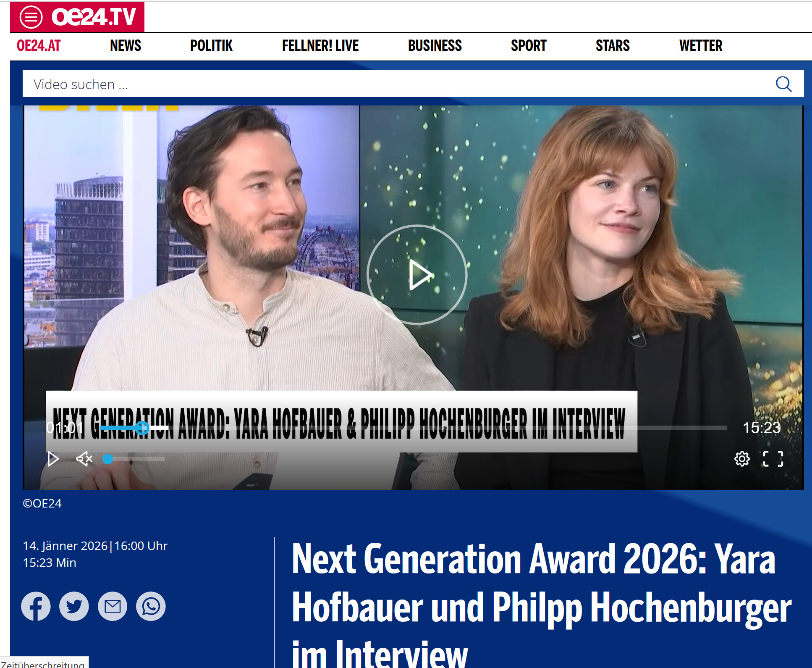
Task: Share video on WhatsApp
Action: tap(151, 606)
